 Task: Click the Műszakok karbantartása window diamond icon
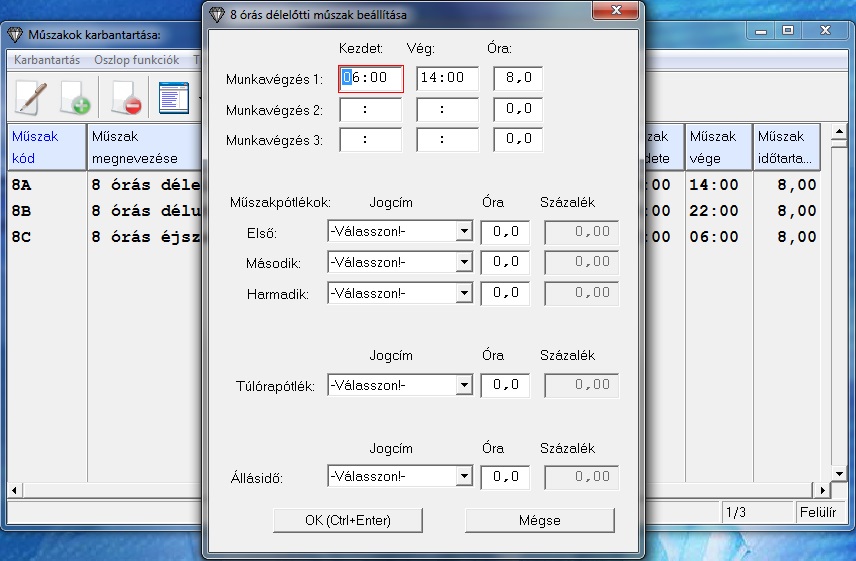14,32
